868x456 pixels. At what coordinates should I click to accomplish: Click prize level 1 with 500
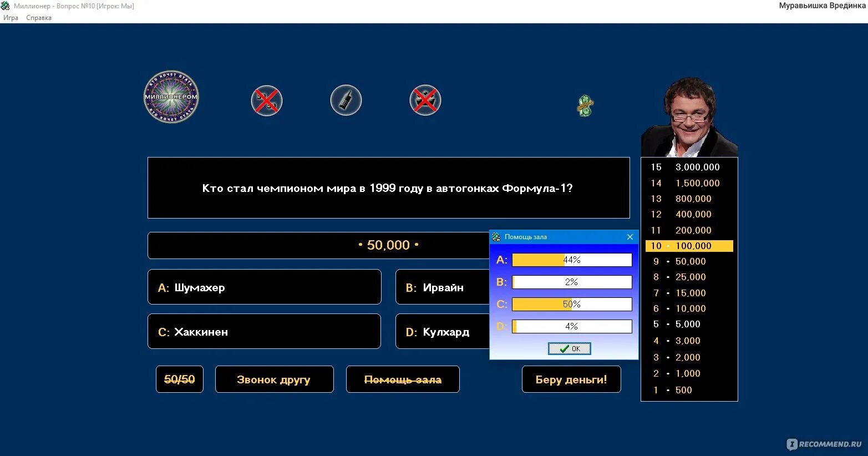[689, 390]
